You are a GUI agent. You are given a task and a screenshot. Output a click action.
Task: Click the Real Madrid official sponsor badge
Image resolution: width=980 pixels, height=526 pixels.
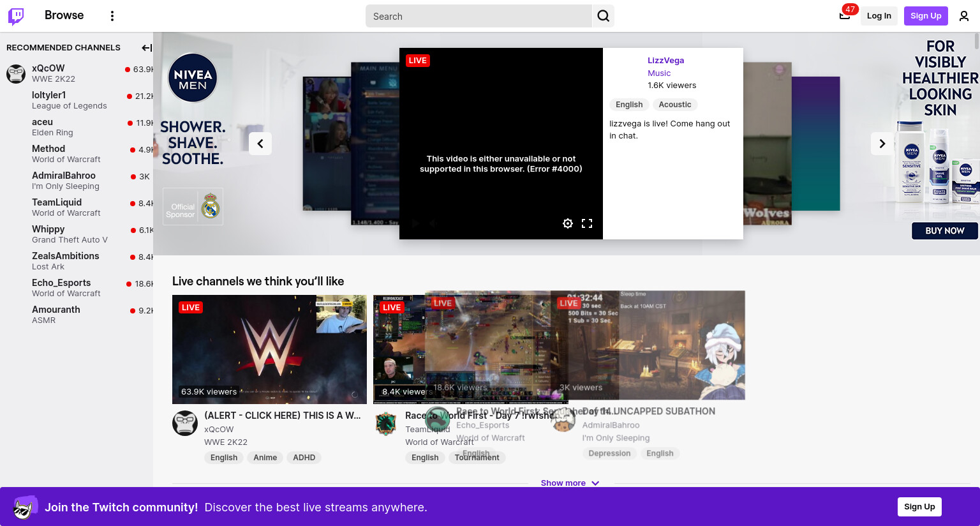[x=193, y=206]
